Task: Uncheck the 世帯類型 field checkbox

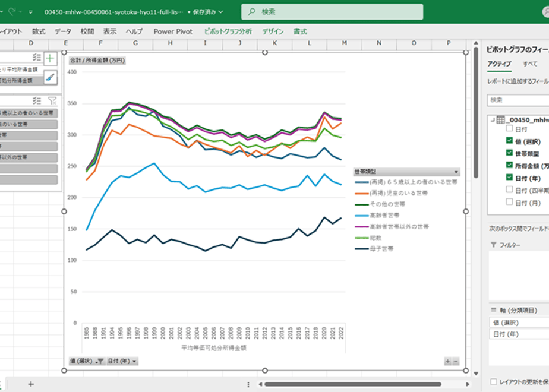Action: pyautogui.click(x=509, y=153)
